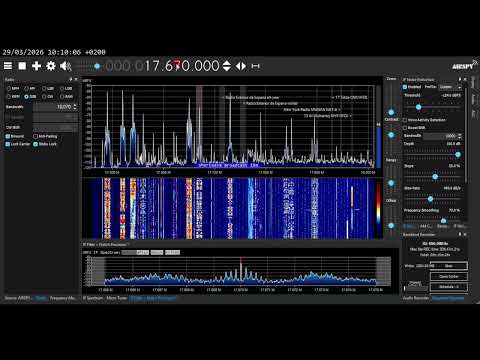
Task: Click the waterfall color gradient bar
Action: [x=378, y=204]
